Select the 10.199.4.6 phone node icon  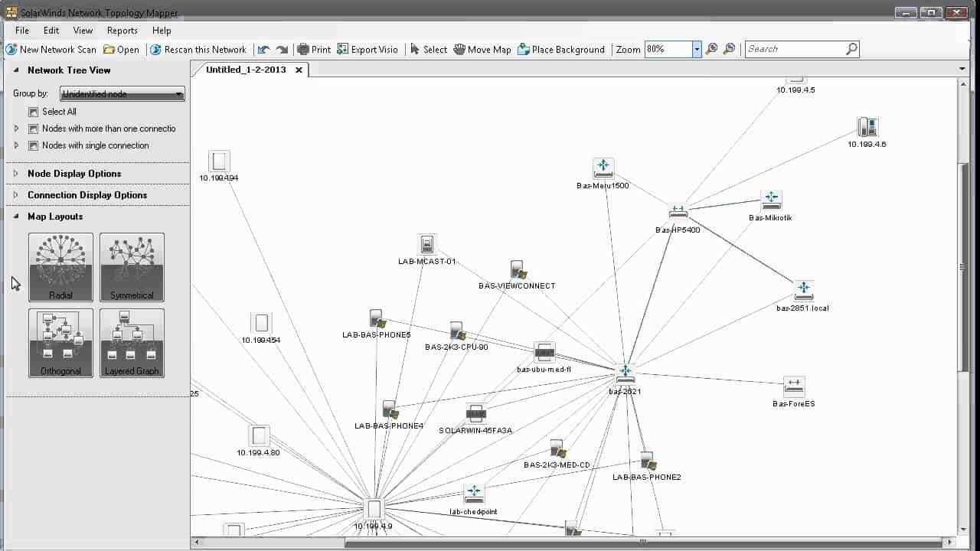(867, 127)
